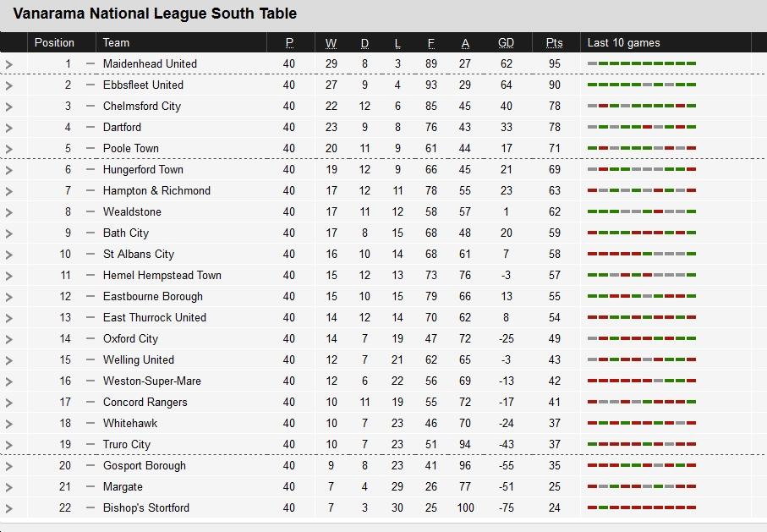The image size is (767, 532).
Task: Expand the Bishop's Stortford row chevron
Action: point(8,508)
